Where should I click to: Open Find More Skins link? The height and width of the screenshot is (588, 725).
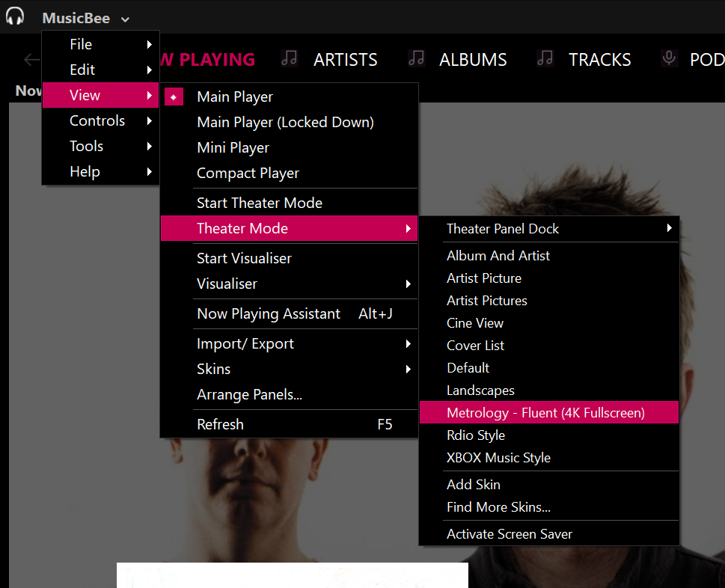click(x=549, y=507)
